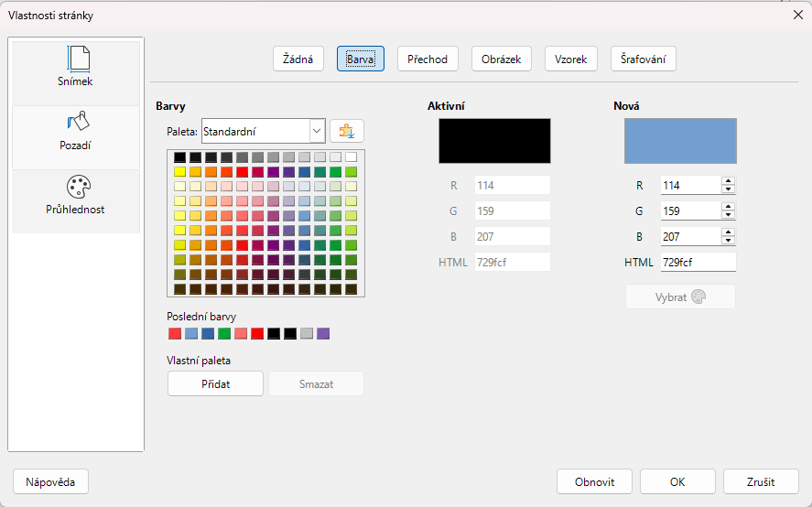Click the Nová G value field
Screen dimensions: 812x507
click(691, 210)
